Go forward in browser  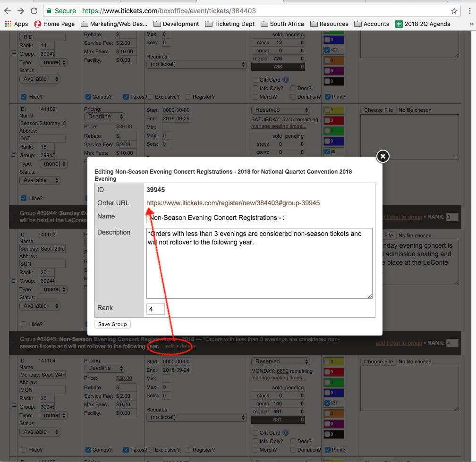coord(21,11)
